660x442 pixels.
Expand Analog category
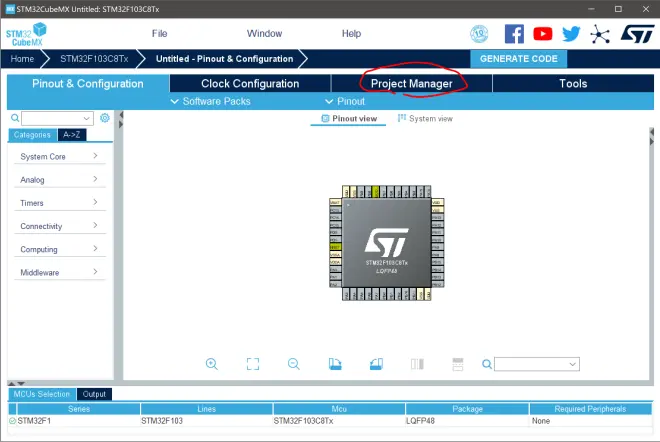point(59,180)
